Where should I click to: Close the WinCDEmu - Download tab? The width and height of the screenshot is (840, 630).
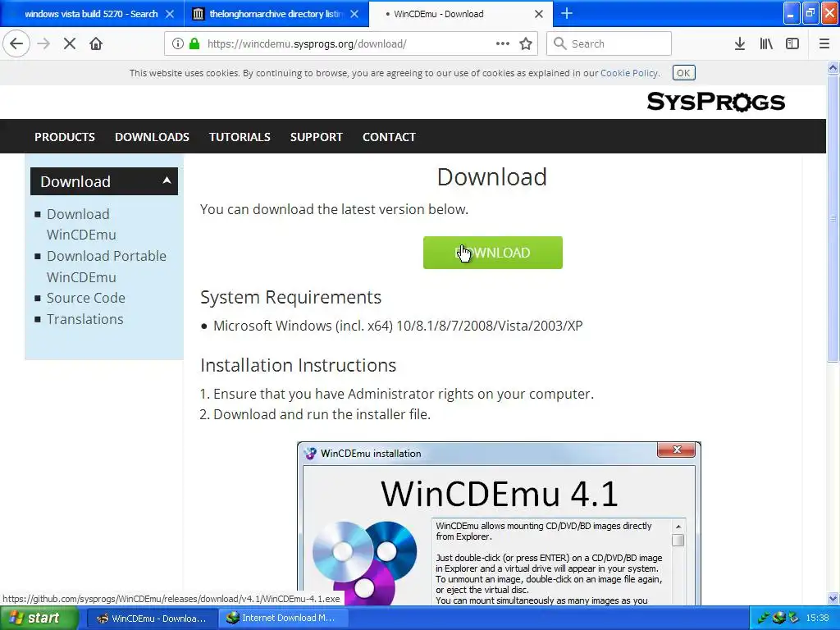click(539, 14)
